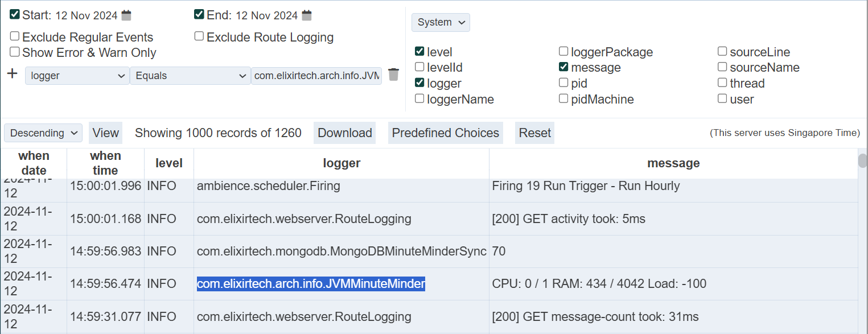The width and height of the screenshot is (868, 334).
Task: Delete the logger filter with trash icon
Action: 393,75
